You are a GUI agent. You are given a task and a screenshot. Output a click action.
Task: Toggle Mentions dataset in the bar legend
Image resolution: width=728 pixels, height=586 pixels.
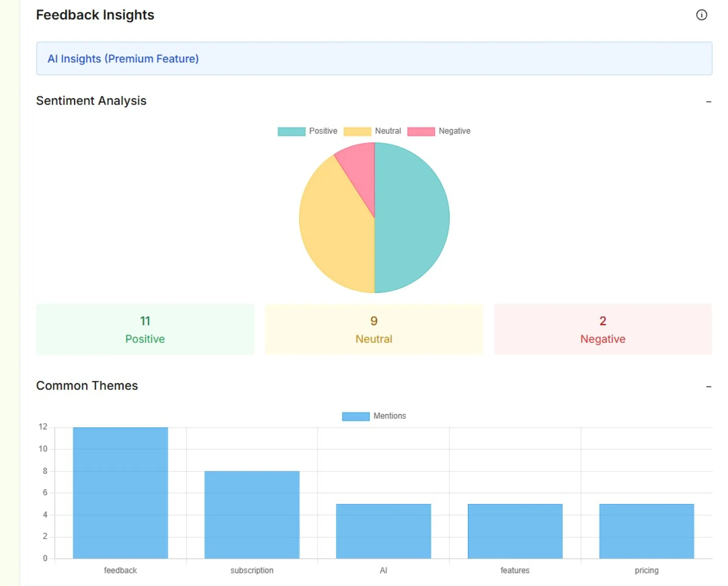(374, 416)
